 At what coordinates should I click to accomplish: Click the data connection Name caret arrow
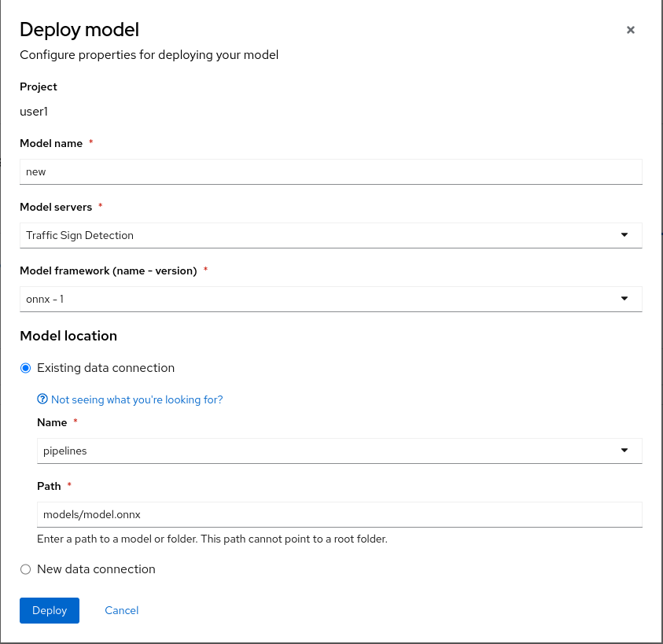click(624, 451)
